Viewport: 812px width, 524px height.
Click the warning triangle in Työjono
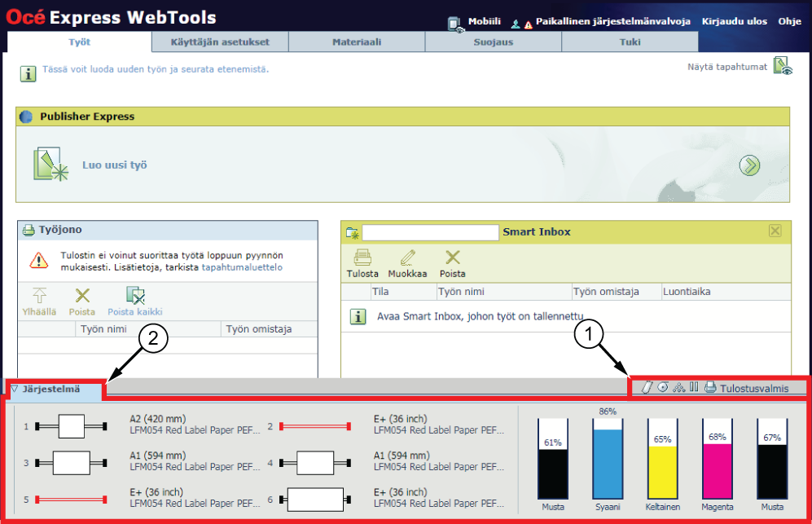point(39,260)
